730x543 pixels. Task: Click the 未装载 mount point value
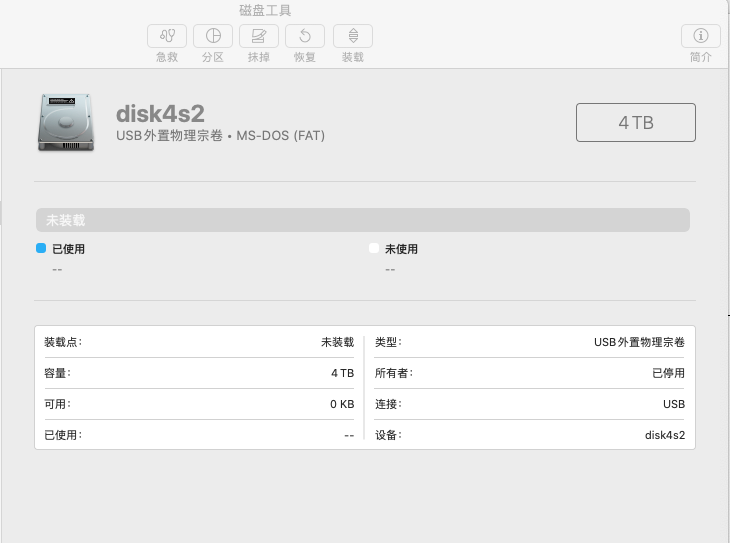pyautogui.click(x=338, y=342)
